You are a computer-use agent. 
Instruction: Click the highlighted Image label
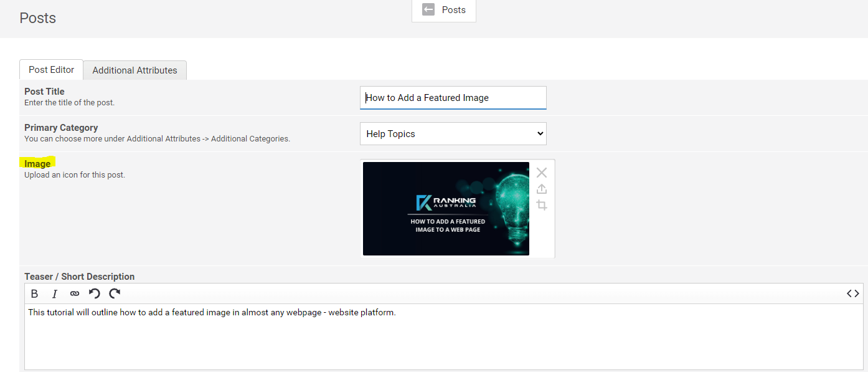37,163
